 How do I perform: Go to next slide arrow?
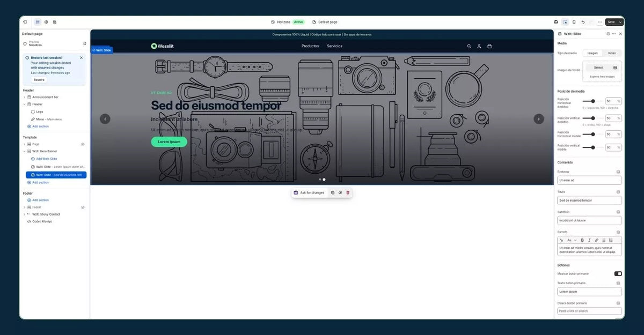click(539, 119)
